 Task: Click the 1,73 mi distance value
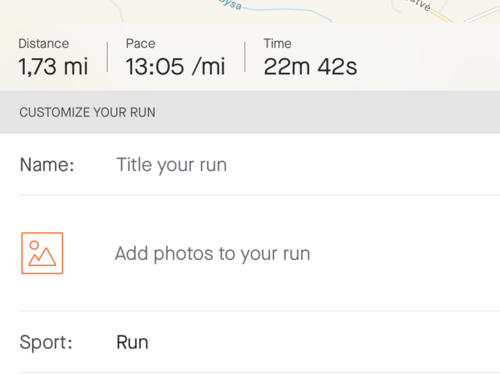coord(53,66)
